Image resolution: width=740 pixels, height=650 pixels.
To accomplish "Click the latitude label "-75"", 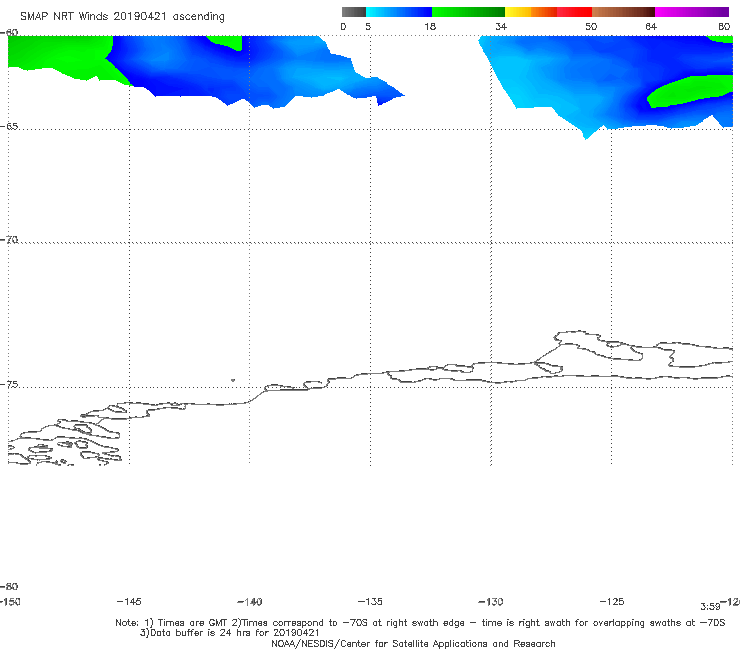I will point(9,384).
